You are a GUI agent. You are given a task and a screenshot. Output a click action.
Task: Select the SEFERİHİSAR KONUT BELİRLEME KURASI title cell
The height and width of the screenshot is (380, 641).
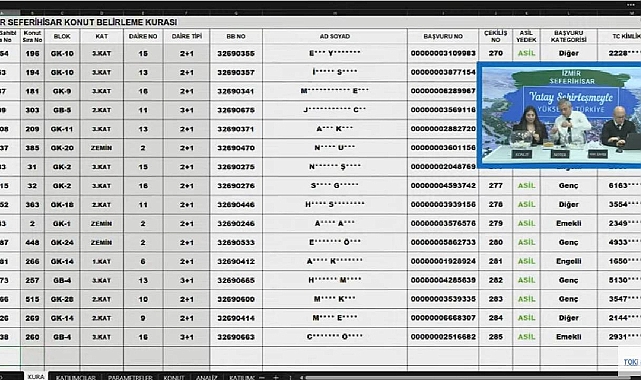pyautogui.click(x=88, y=22)
